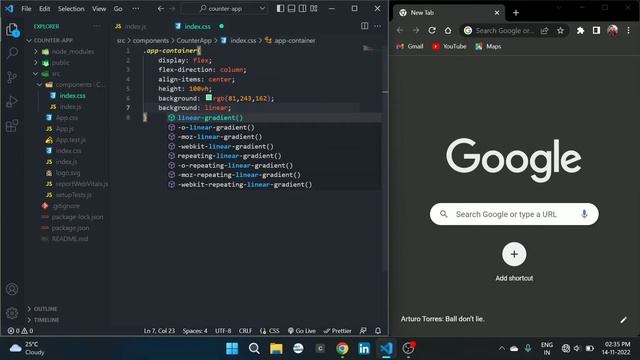The image size is (640, 360).
Task: Open the editor More Actions ellipsis
Action: 378,26
